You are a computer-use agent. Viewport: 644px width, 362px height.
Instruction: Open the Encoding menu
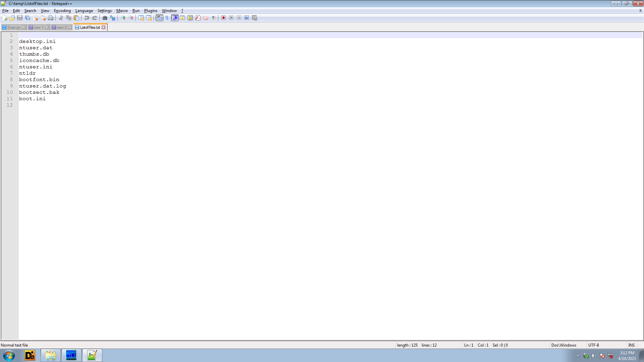[x=62, y=11]
